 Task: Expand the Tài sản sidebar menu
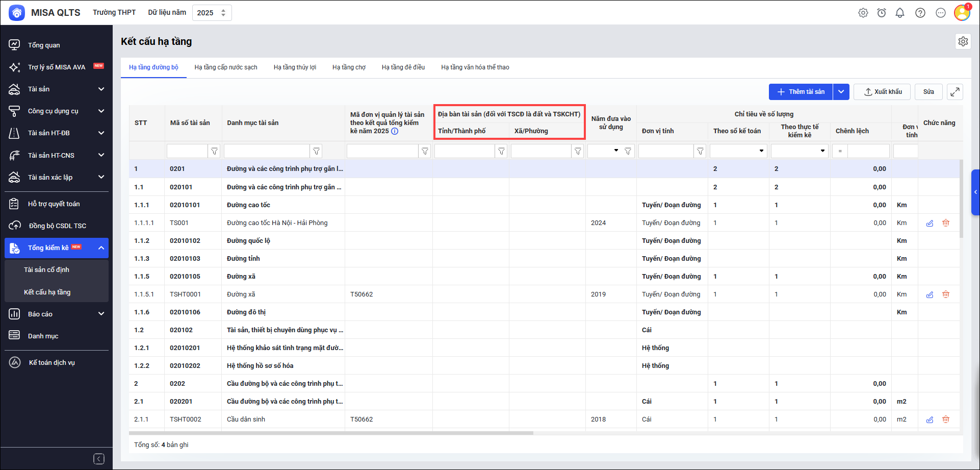[x=101, y=89]
